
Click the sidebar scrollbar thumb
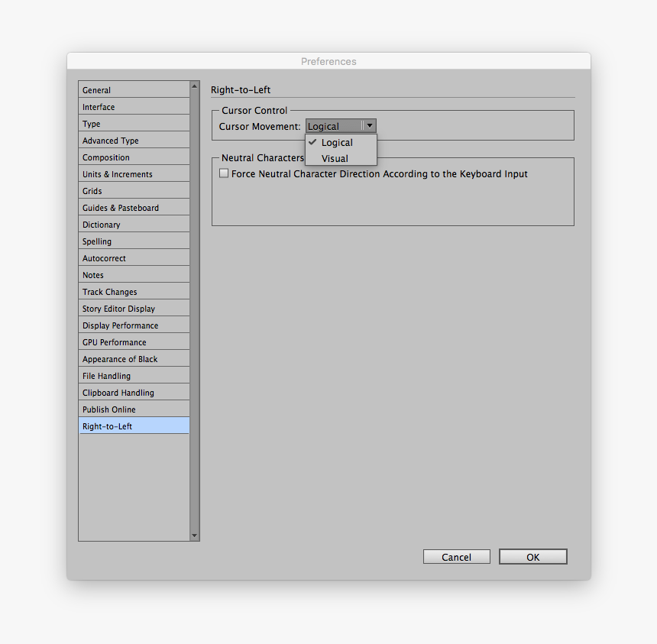[195, 306]
